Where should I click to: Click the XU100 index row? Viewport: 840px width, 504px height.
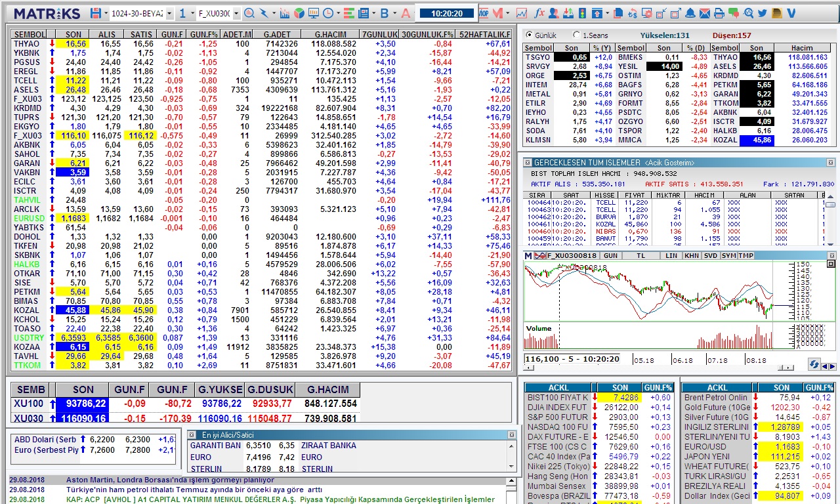click(186, 404)
